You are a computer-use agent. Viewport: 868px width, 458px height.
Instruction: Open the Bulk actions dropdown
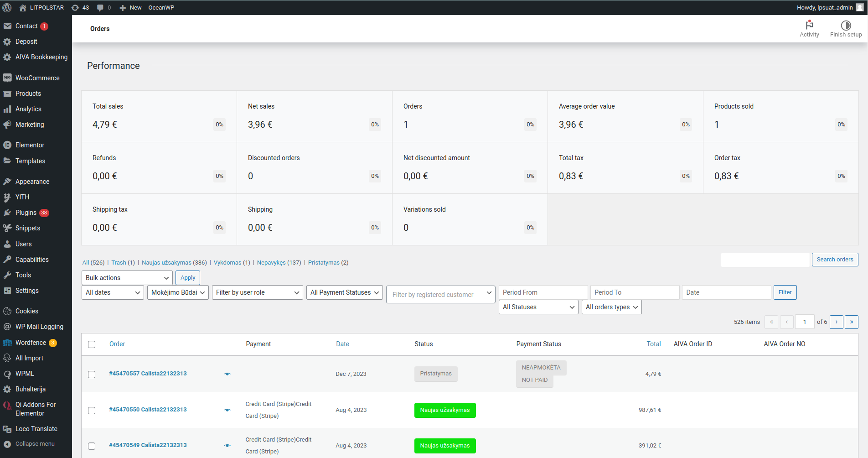pyautogui.click(x=127, y=278)
